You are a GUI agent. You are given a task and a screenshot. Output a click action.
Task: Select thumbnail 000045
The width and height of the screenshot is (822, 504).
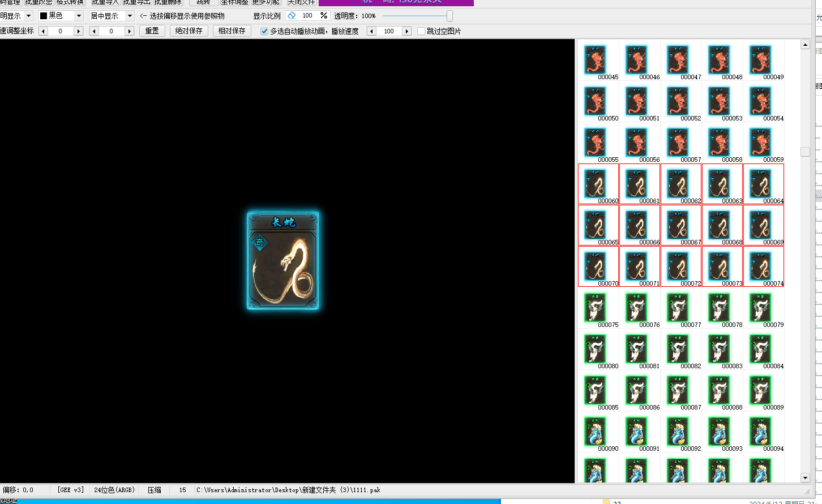(598, 60)
